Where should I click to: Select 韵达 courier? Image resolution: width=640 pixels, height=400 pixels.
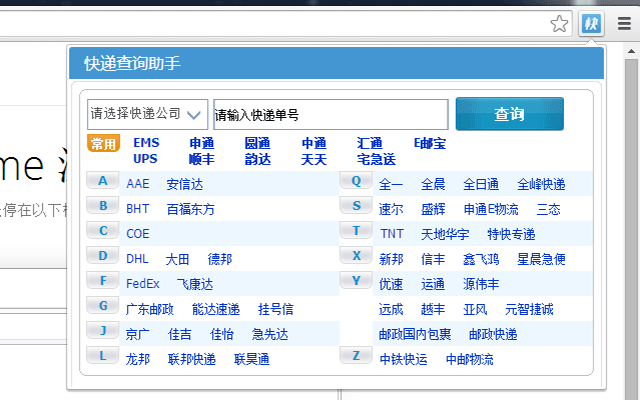pyautogui.click(x=258, y=159)
